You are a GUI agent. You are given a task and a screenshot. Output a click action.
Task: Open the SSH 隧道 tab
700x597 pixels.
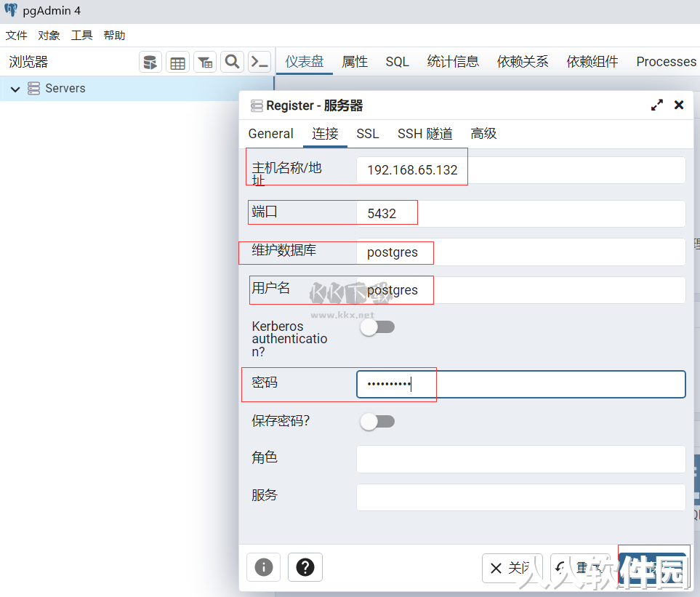425,134
